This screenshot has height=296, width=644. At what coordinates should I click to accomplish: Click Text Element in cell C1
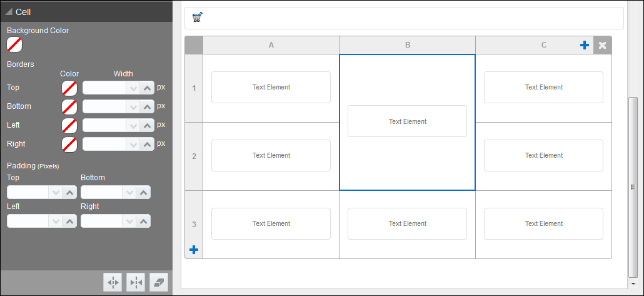tap(543, 88)
